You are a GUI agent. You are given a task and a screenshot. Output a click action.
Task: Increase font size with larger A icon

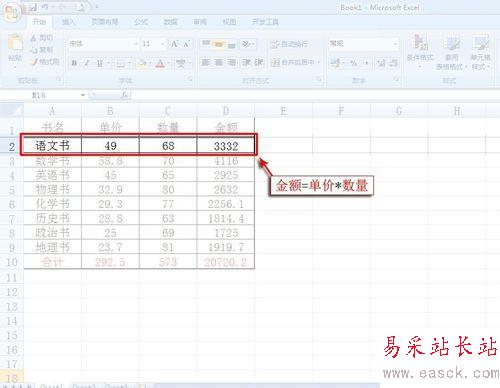click(174, 44)
